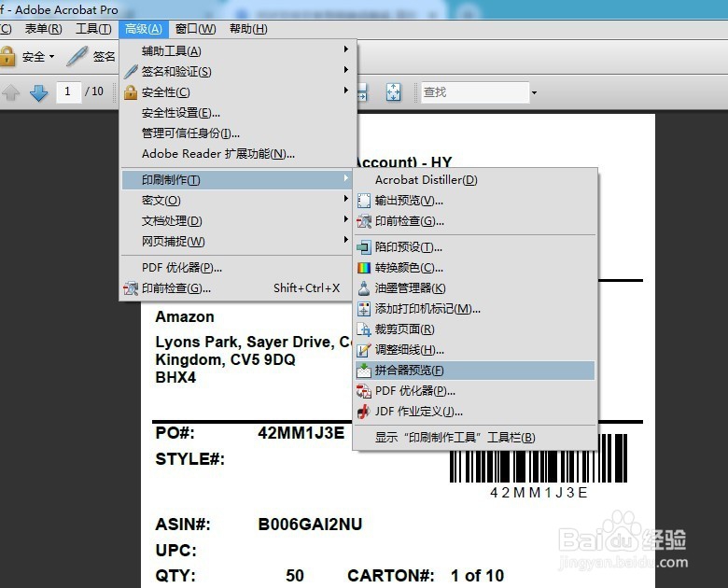This screenshot has width=728, height=588.
Task: Click the icon beside 印前检查(G) in the submenu
Action: pyautogui.click(x=364, y=221)
